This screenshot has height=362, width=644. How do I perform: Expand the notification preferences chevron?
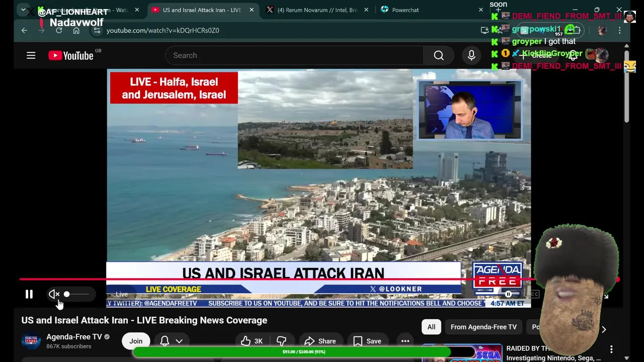click(x=179, y=341)
